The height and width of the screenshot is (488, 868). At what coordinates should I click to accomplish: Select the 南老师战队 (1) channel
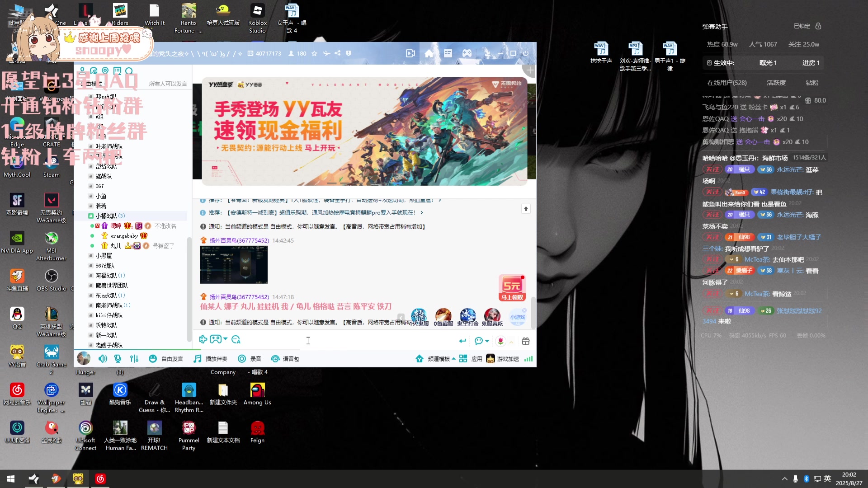tap(113, 305)
